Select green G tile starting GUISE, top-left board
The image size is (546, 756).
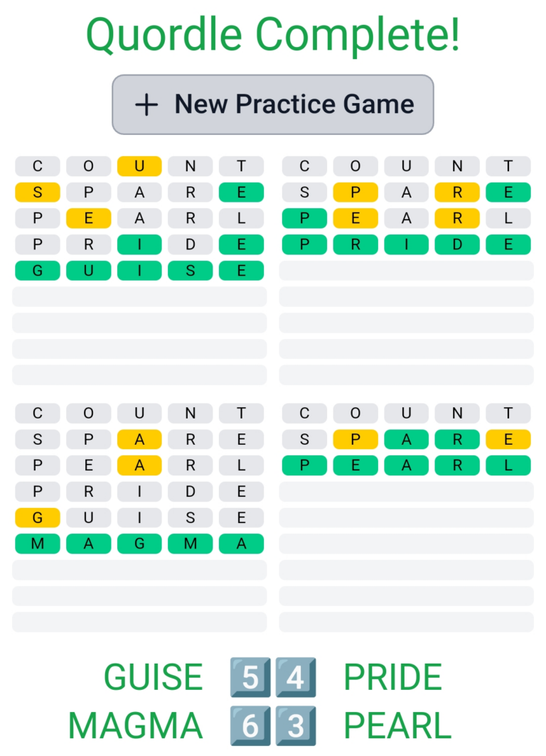37,271
